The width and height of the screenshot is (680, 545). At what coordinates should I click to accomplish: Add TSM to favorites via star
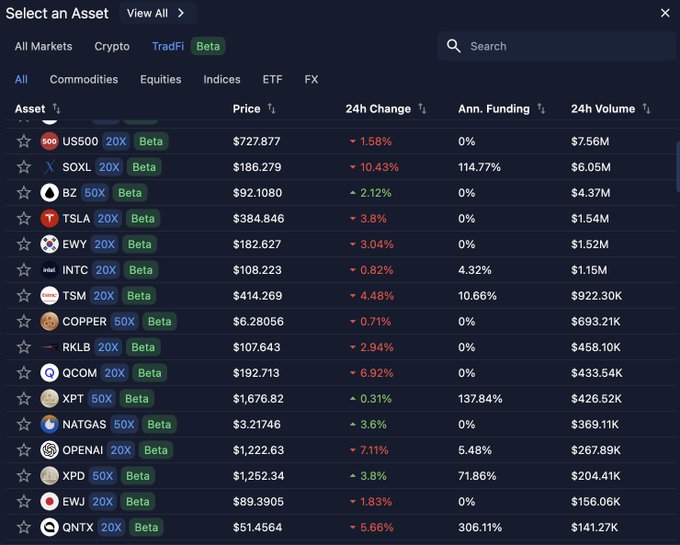click(x=24, y=296)
